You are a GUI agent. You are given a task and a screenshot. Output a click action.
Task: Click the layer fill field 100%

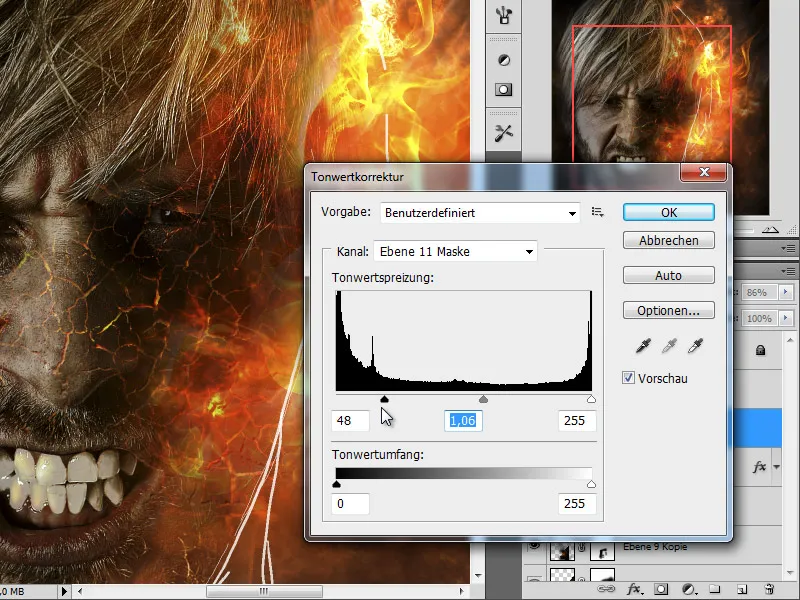click(x=759, y=318)
